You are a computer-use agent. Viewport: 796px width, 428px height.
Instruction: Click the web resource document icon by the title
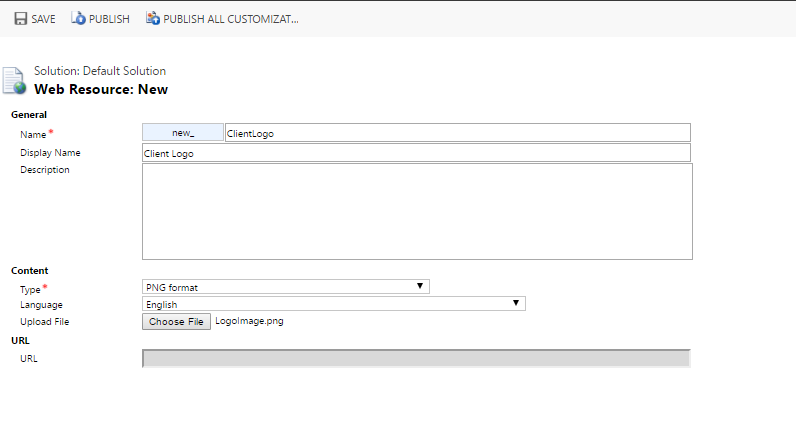tap(13, 81)
